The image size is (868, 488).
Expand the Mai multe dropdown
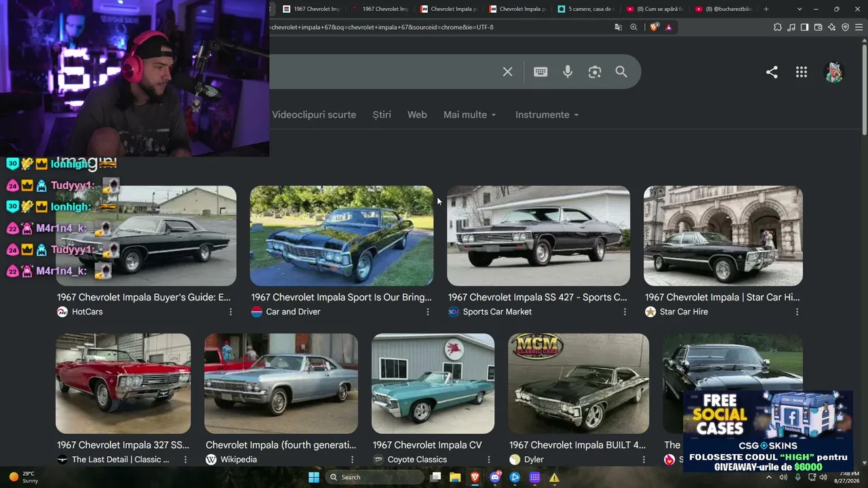470,115
